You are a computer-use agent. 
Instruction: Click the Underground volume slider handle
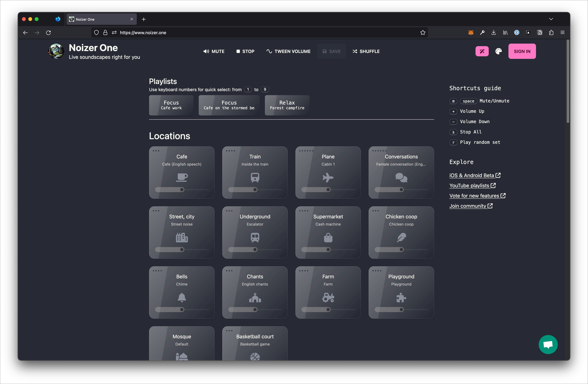pos(255,250)
